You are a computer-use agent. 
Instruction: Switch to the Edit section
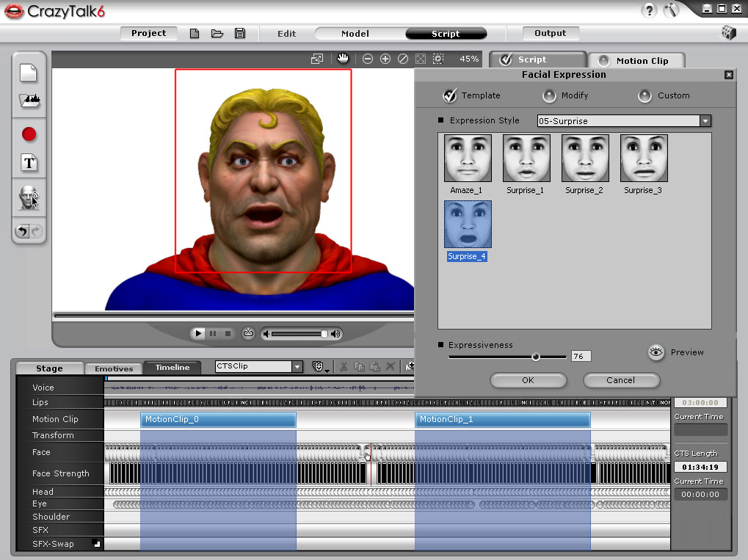click(x=287, y=33)
